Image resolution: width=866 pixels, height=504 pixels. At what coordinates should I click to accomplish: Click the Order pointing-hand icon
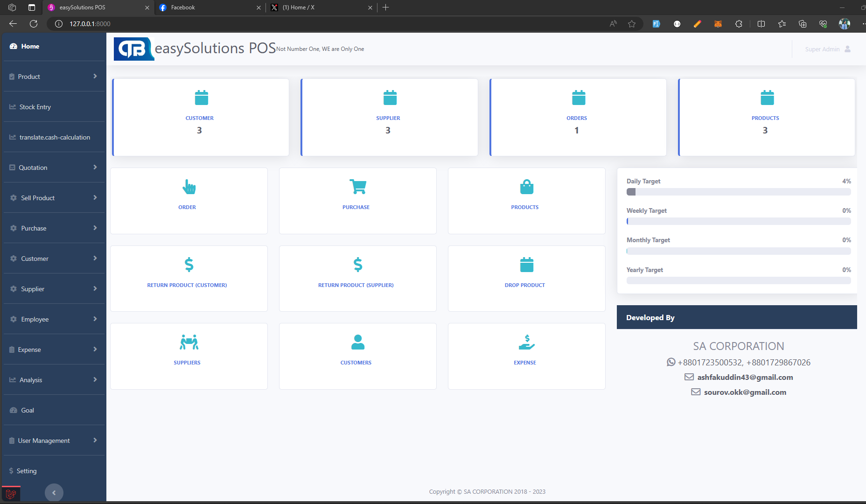coord(189,187)
